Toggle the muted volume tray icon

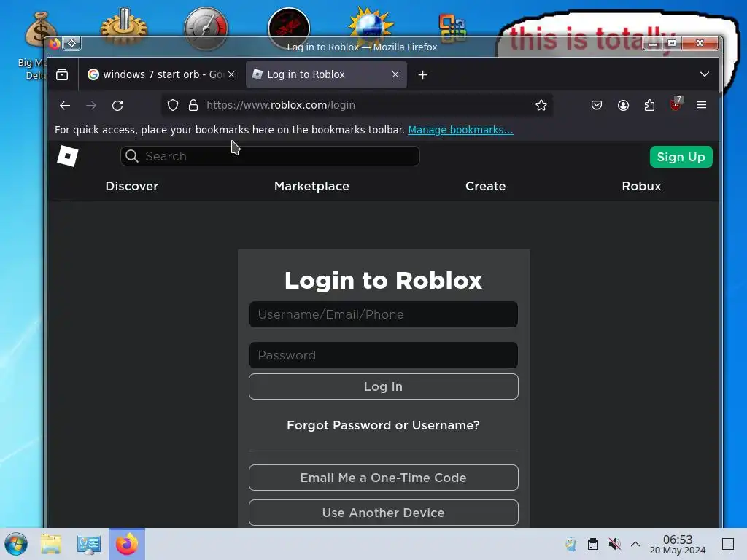pos(614,544)
